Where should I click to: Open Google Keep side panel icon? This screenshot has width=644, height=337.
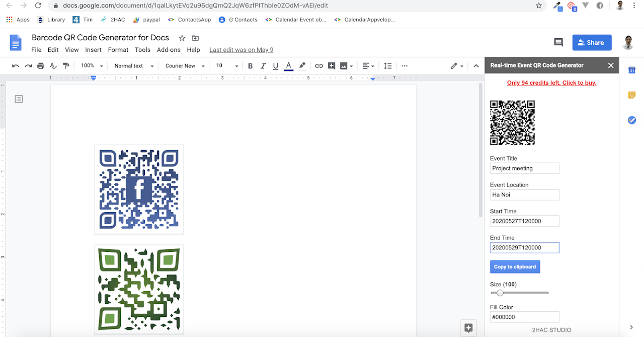632,95
